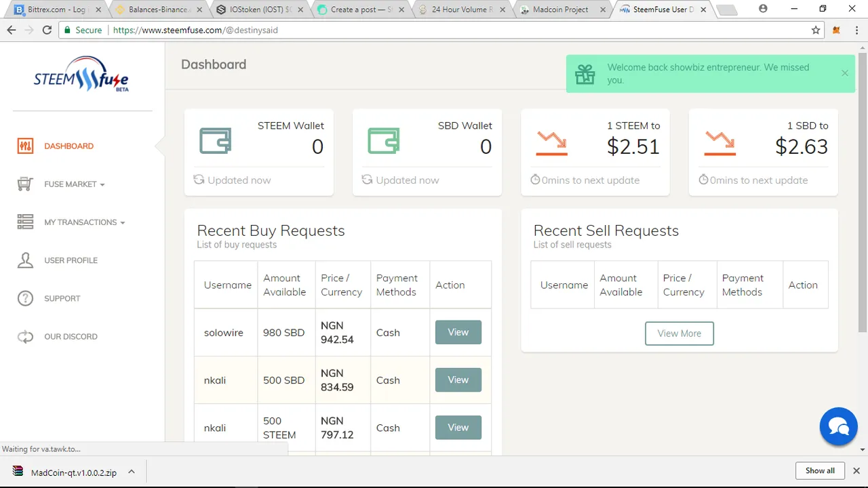868x488 pixels.
Task: Click the SteemFuse logo
Action: pos(81,75)
